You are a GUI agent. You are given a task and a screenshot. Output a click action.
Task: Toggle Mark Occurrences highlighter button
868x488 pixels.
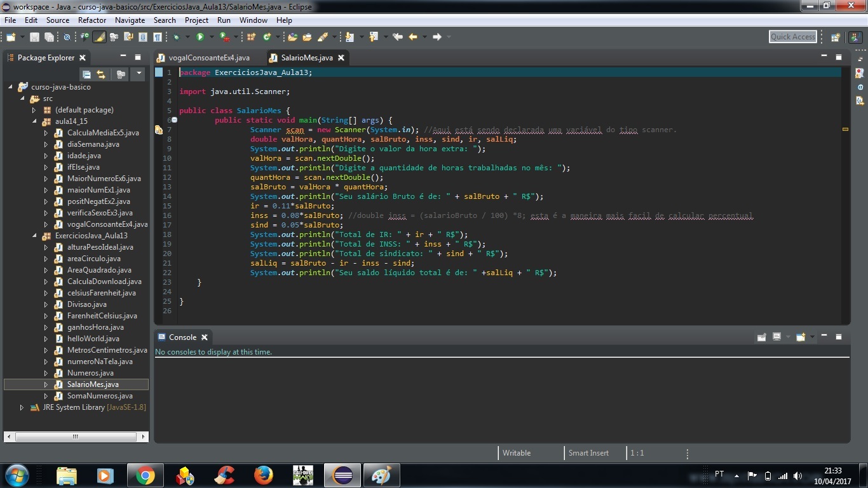pos(99,37)
